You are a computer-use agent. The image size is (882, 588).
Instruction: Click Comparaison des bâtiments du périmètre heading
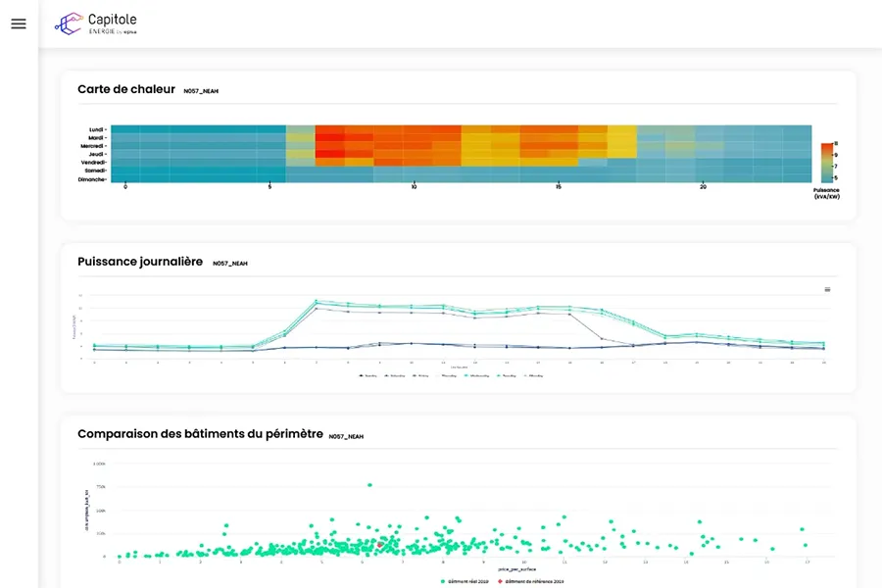[200, 433]
